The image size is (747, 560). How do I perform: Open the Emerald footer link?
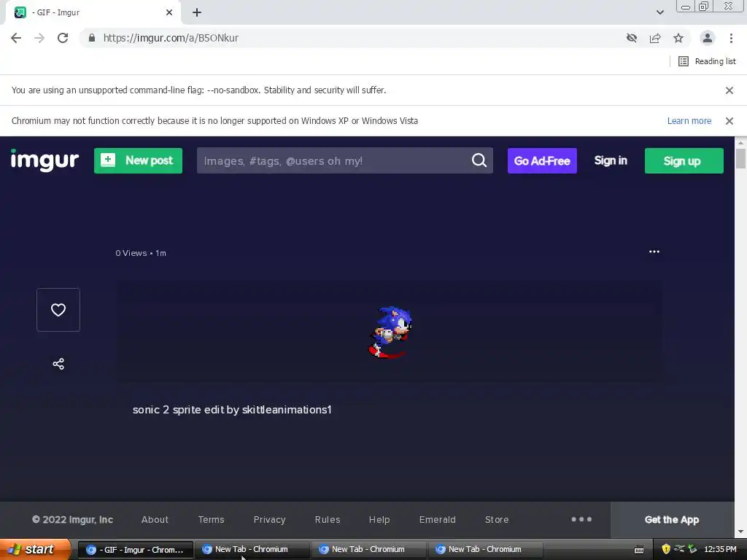438,519
